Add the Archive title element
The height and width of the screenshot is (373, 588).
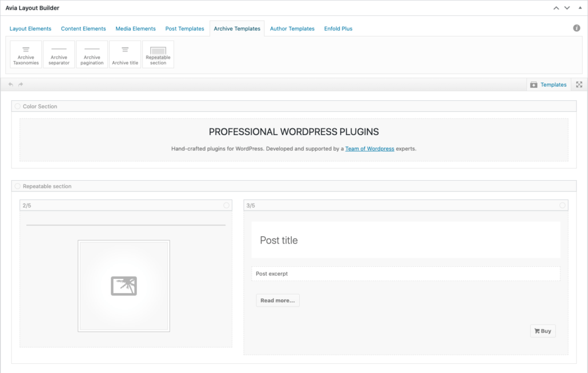coord(125,55)
